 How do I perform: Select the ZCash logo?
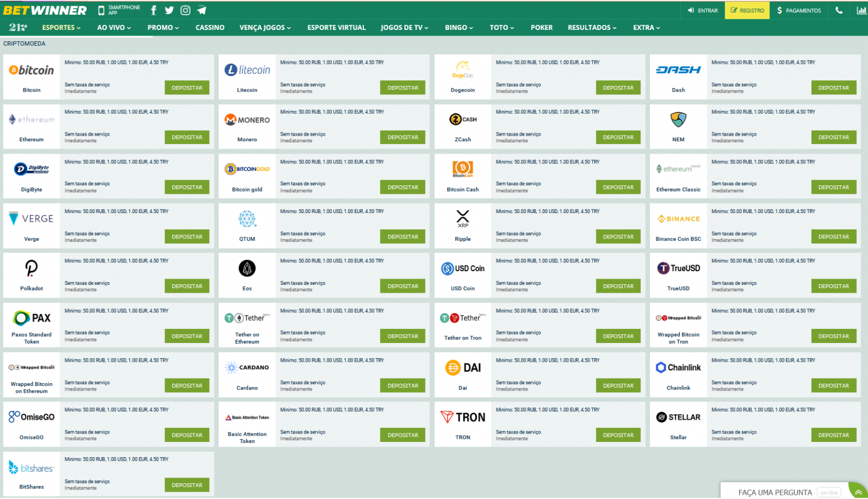click(463, 119)
